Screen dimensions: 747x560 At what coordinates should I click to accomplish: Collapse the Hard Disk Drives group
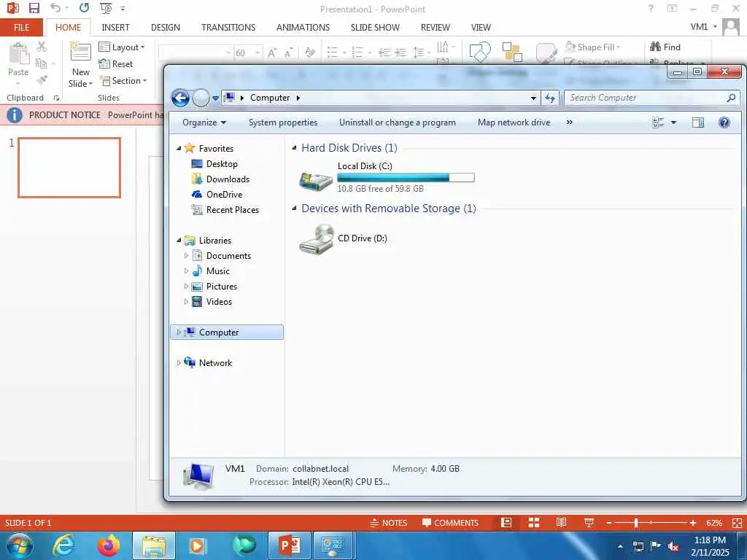[294, 148]
